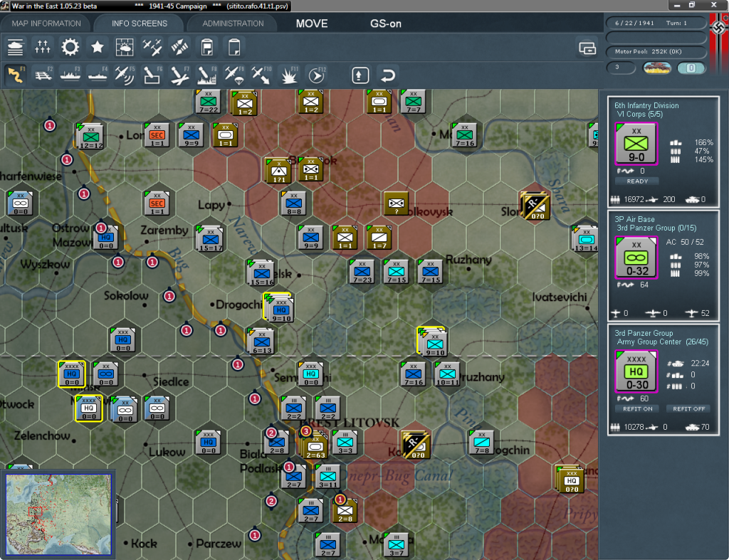Screen dimensions: 729x560
Task: Select the 9-0 infantry counter in unit panel
Action: 636,144
